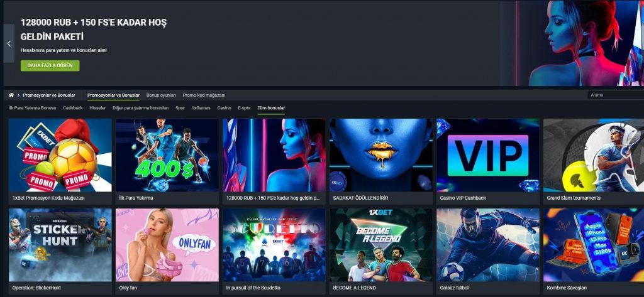Click the banner headline 128000 RUB + 150 FS
Screen dimensions: 644x297
(x=94, y=30)
